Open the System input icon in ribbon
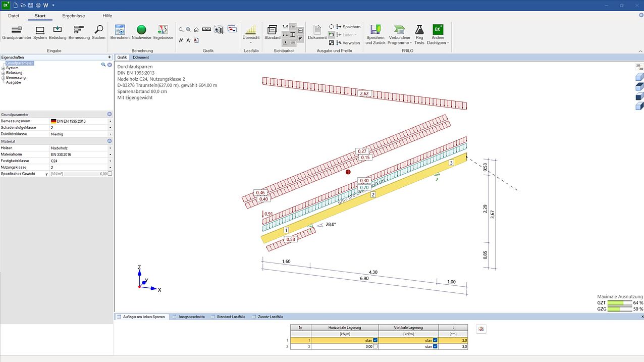 pyautogui.click(x=40, y=32)
